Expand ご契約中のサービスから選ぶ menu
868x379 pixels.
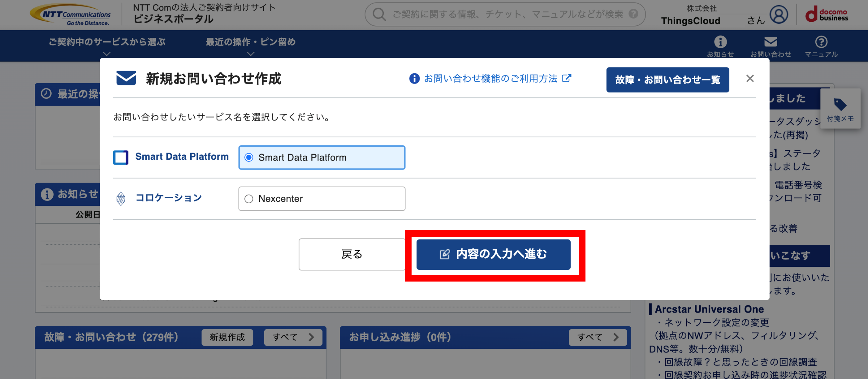tap(107, 46)
